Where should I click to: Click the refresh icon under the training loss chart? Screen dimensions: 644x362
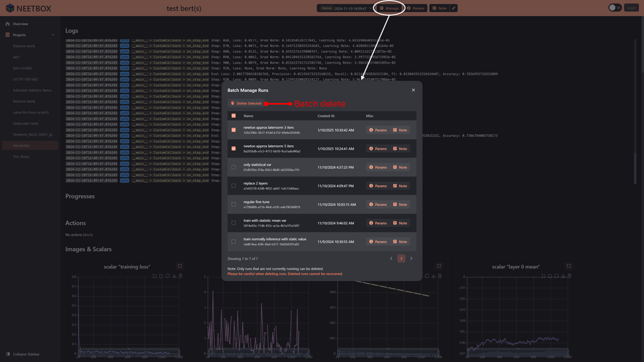click(168, 276)
